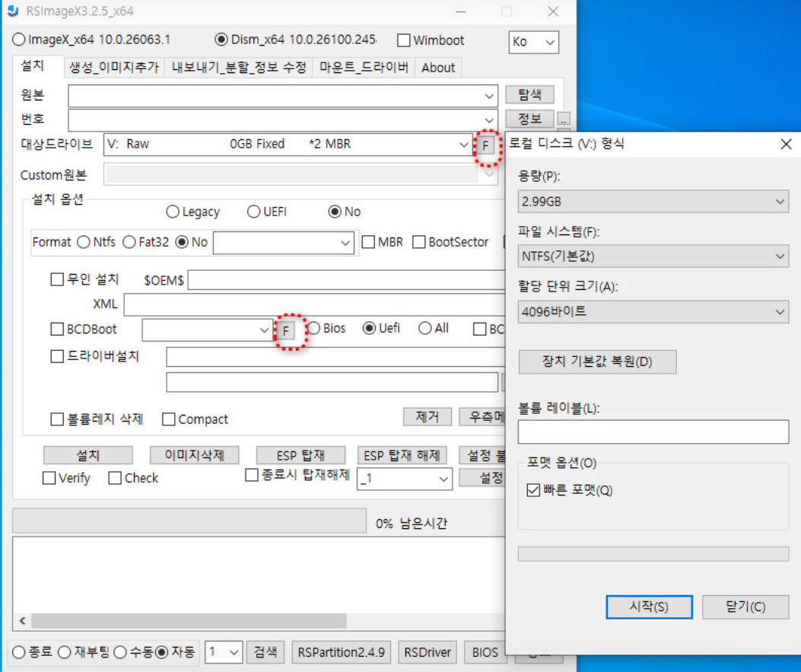Image resolution: width=801 pixels, height=672 pixels.
Task: Open the Ko language dropdown
Action: pyautogui.click(x=533, y=42)
